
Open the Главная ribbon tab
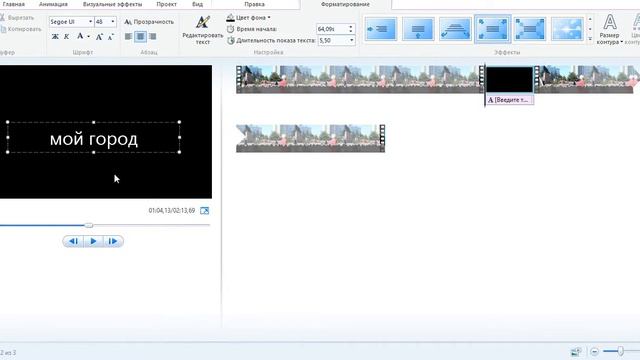pos(13,4)
